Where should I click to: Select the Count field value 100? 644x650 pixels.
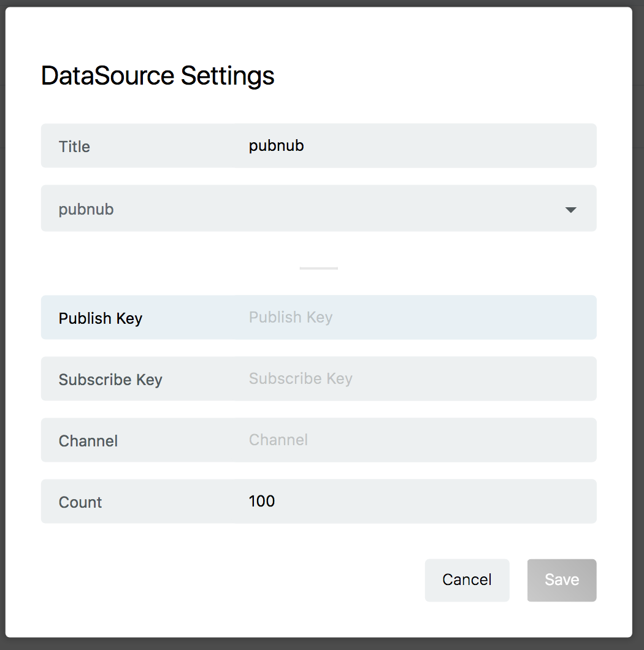[x=262, y=501]
